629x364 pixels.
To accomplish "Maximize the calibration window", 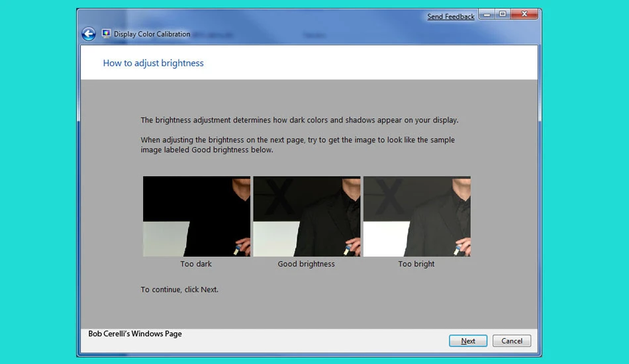I will pyautogui.click(x=503, y=15).
